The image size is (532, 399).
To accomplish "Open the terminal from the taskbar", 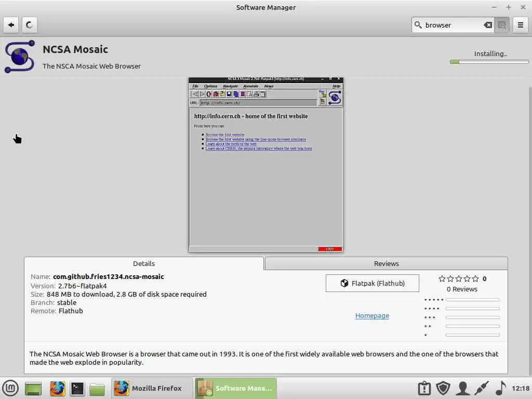I will [77, 389].
